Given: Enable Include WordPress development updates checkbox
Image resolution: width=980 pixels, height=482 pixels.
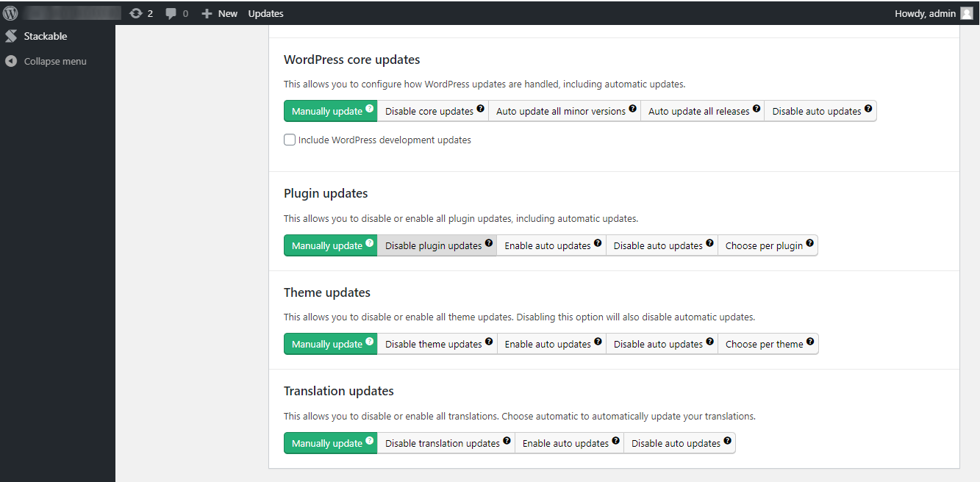Looking at the screenshot, I should click(x=290, y=140).
